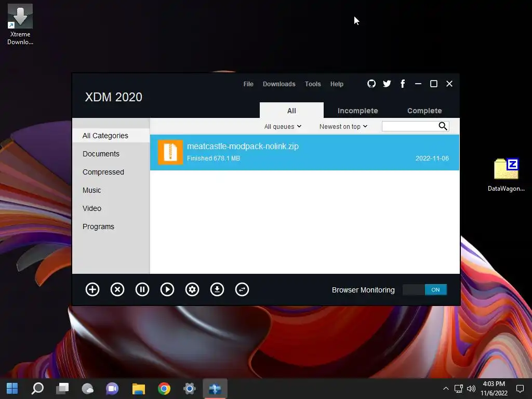Select the Programs category
532x399 pixels.
[98, 227]
